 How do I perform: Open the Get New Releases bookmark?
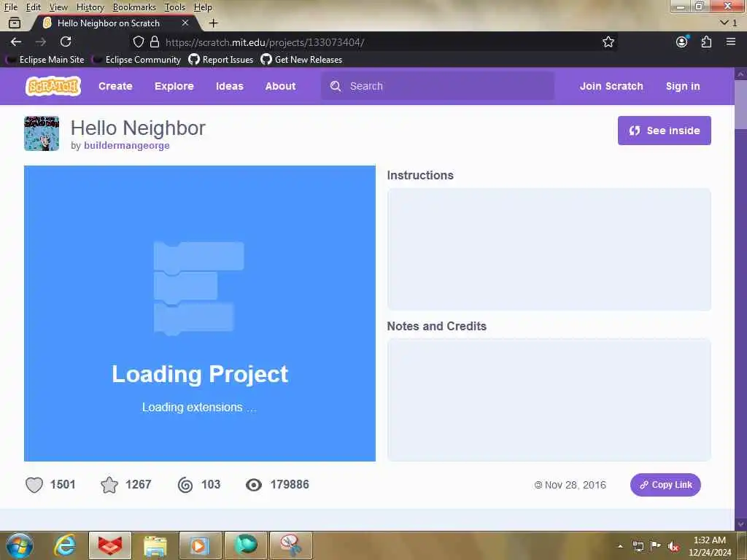pos(301,60)
